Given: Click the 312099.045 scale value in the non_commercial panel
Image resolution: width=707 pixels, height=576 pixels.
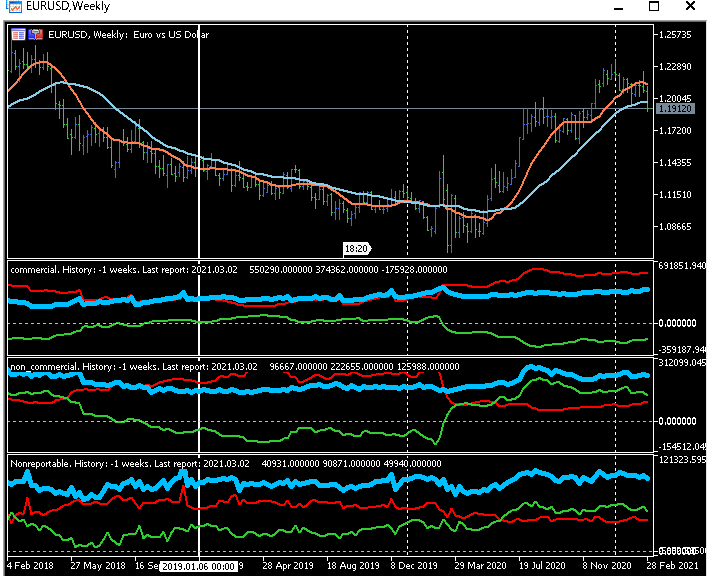Looking at the screenshot, I should 682,363.
